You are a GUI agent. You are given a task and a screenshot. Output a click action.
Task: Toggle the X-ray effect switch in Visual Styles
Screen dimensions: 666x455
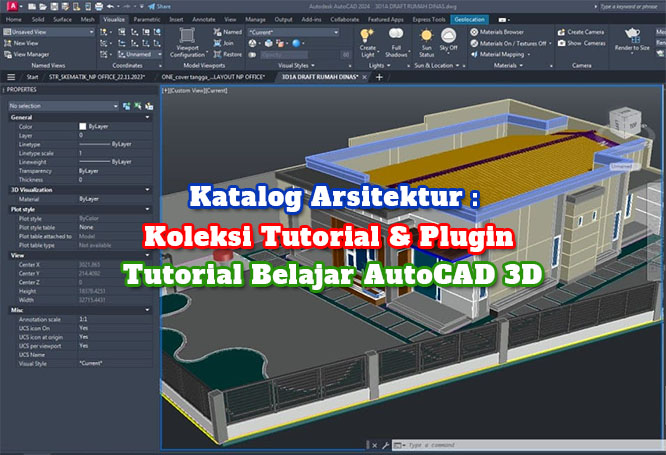(252, 54)
